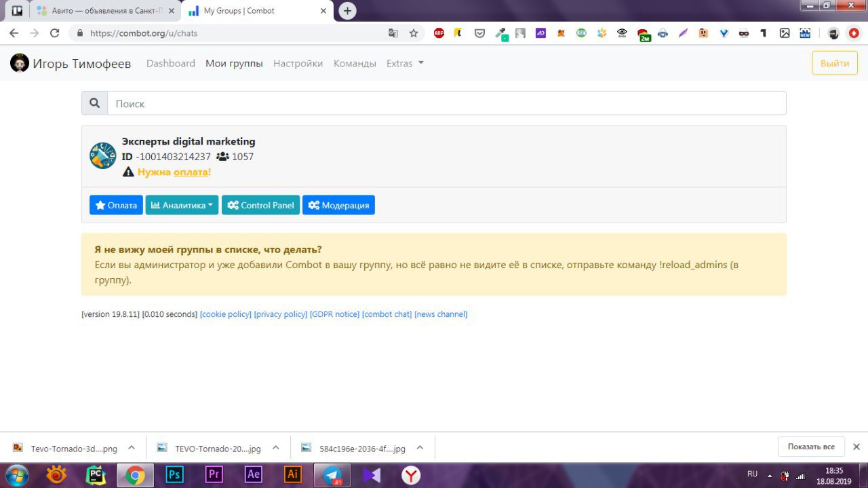The image size is (868, 488).
Task: Open the Chrome profile avatar
Action: point(833,33)
